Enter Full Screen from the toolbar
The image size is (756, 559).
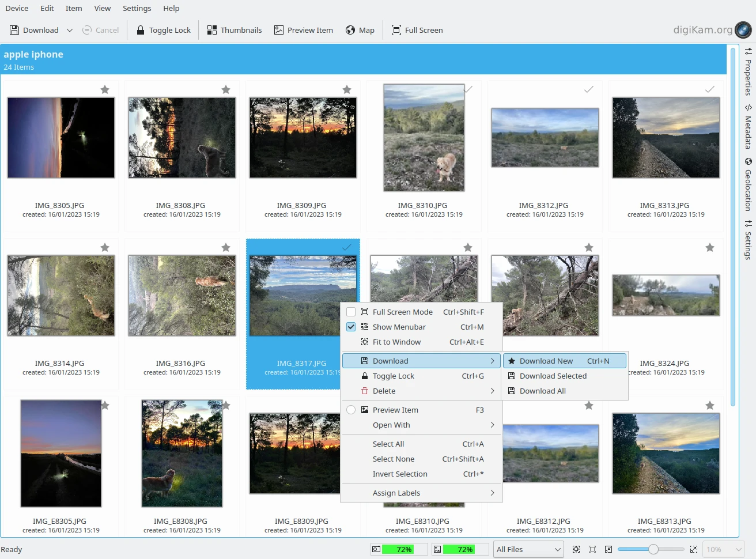(x=417, y=30)
